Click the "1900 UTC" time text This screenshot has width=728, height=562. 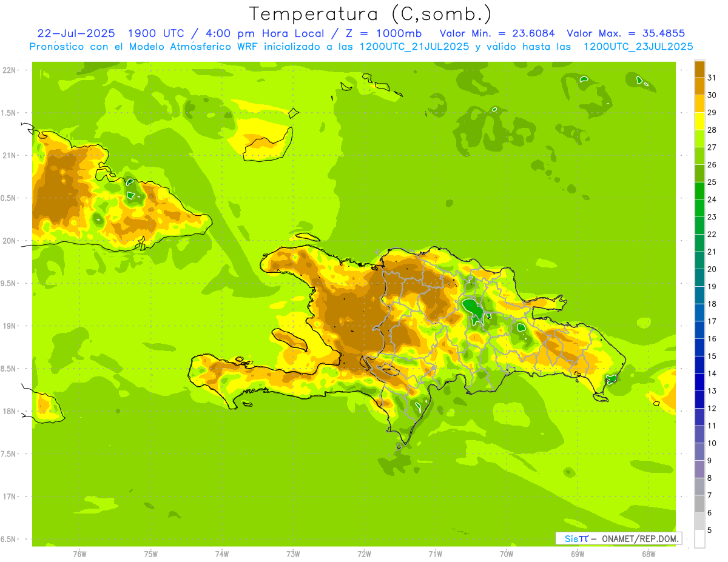(155, 33)
